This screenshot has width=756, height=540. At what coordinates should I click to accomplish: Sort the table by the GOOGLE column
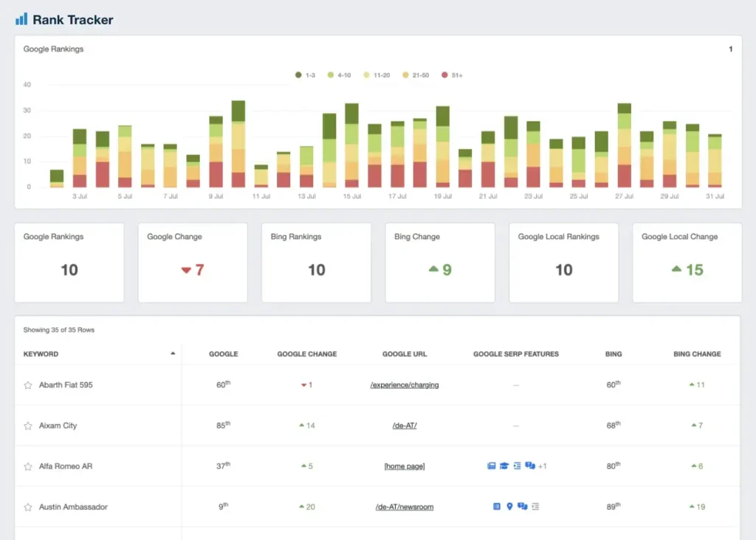[x=224, y=353]
